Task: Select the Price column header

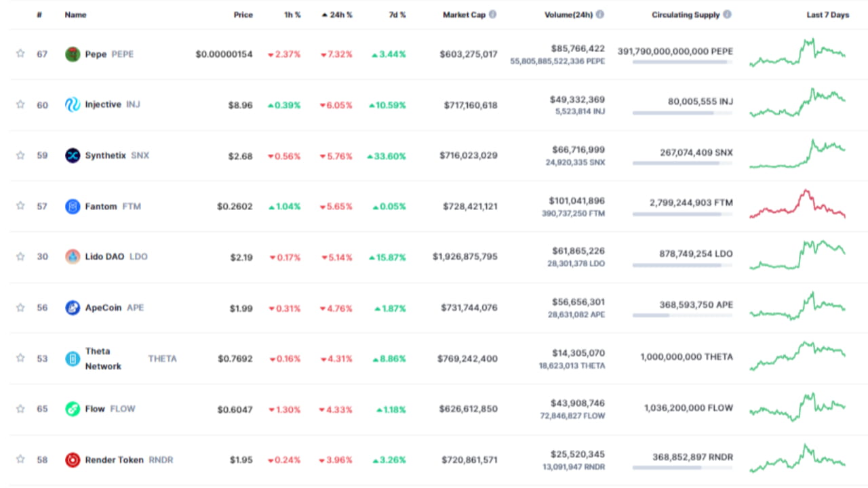Action: coord(242,14)
